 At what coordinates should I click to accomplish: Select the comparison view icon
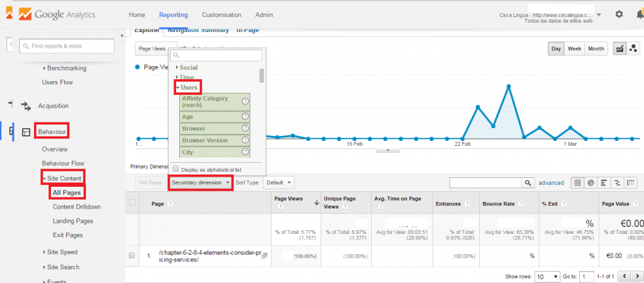617,183
